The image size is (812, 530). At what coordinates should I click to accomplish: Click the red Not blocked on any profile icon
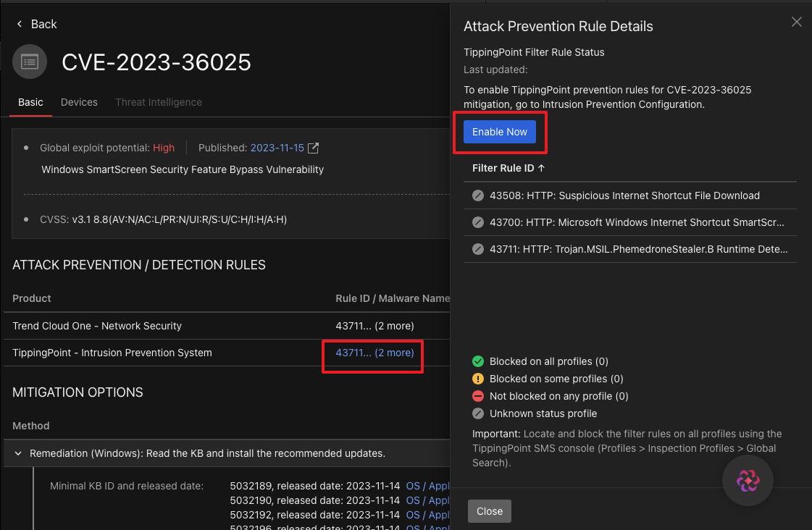point(477,396)
